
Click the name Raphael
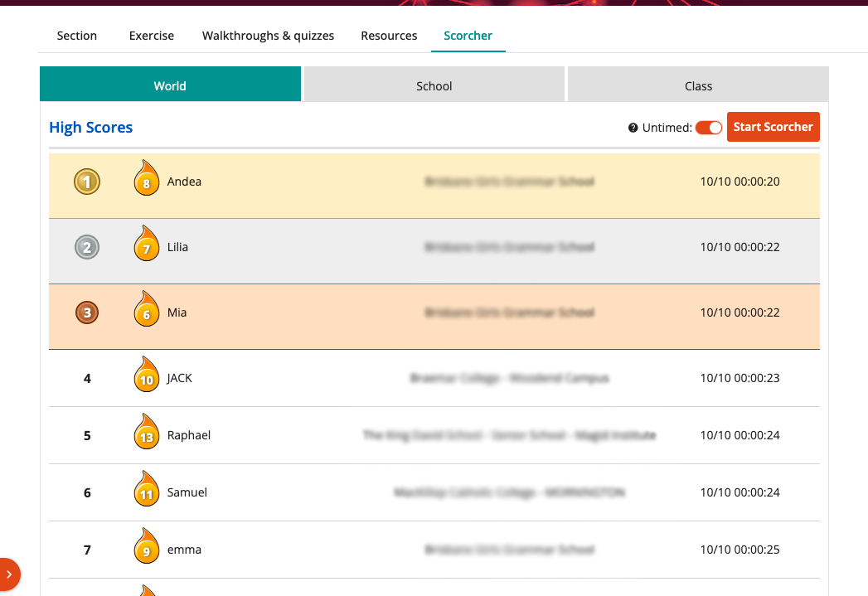tap(189, 435)
